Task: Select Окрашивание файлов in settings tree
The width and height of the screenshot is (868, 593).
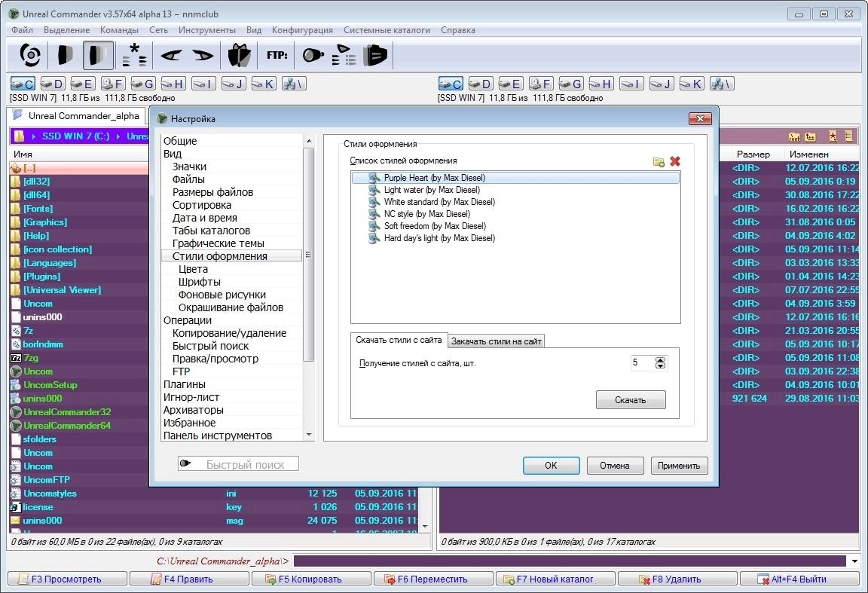Action: coord(231,307)
